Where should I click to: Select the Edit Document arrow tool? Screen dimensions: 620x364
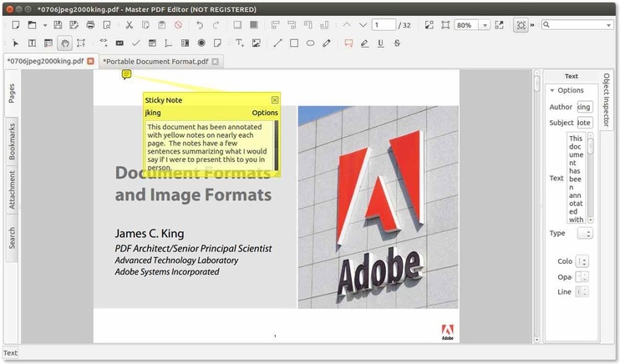pyautogui.click(x=16, y=43)
